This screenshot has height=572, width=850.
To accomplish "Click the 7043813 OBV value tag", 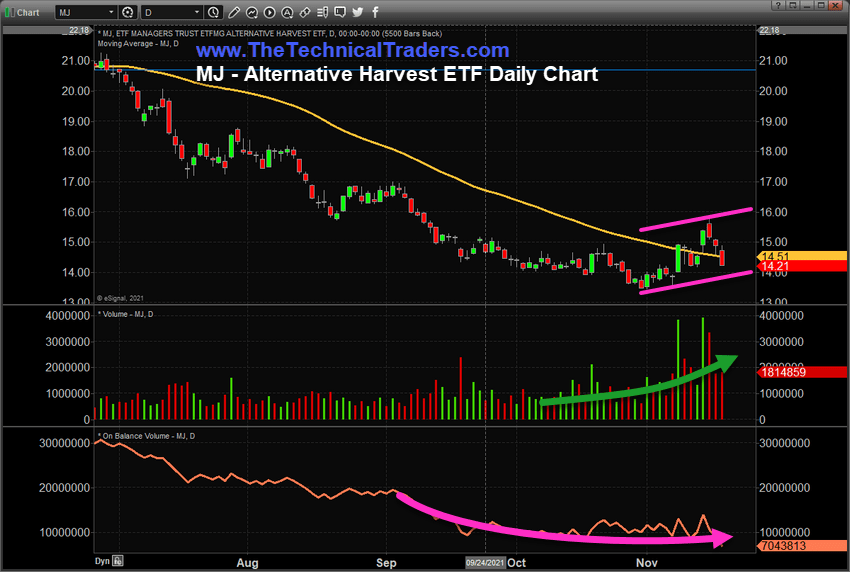I will click(x=802, y=545).
